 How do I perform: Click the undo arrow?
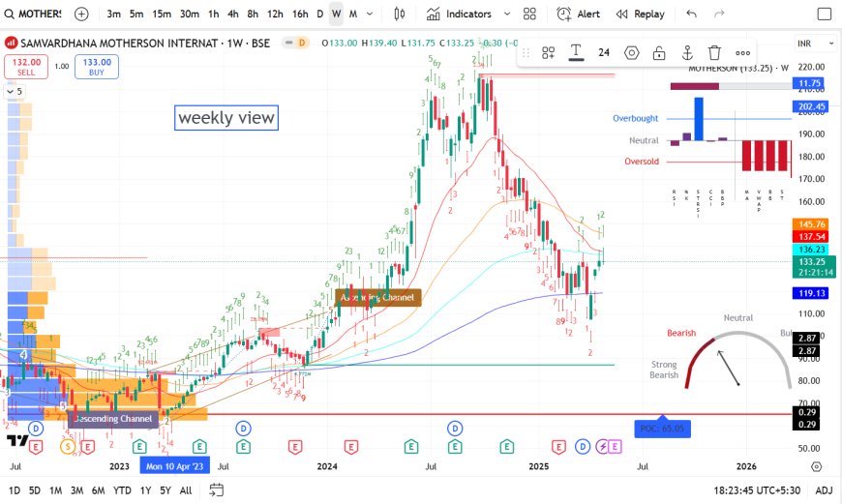692,14
